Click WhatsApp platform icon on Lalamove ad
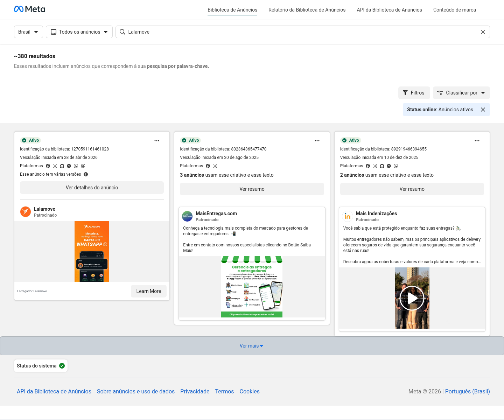Screen dimensions: 504x420 tap(76, 166)
